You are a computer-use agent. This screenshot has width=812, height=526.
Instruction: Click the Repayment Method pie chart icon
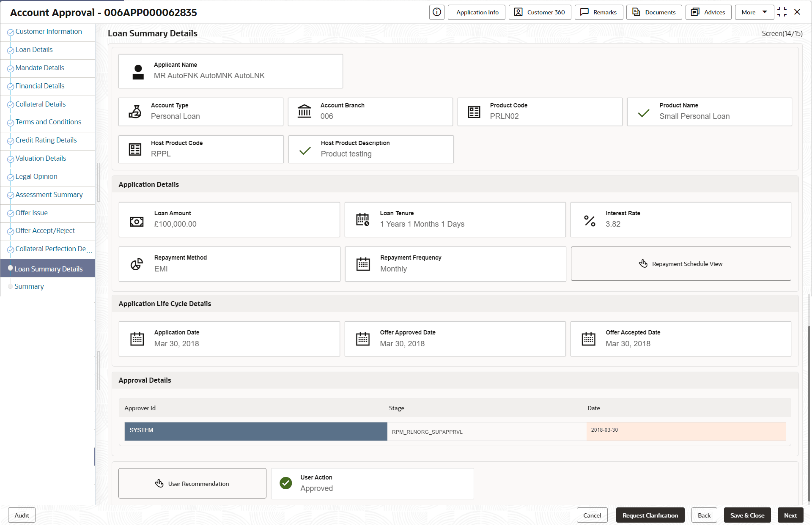[137, 264]
